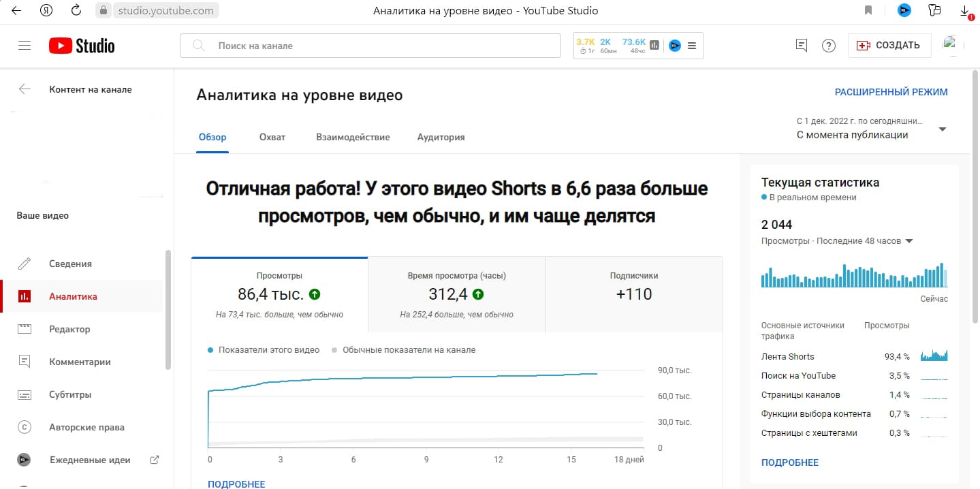Open РАСШИРЕННЫЙ РЕЖИМ link

[x=891, y=92]
